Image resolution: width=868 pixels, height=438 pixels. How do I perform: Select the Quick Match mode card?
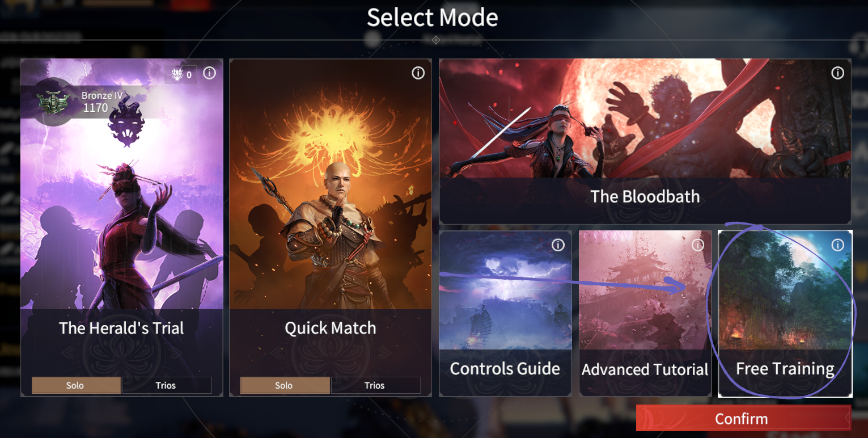[331, 228]
